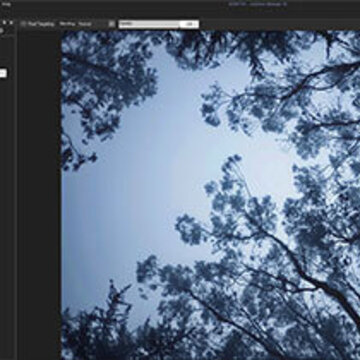Viewport: 360px width, 360px height.
Task: Open the Help menu
Action: 6,4
